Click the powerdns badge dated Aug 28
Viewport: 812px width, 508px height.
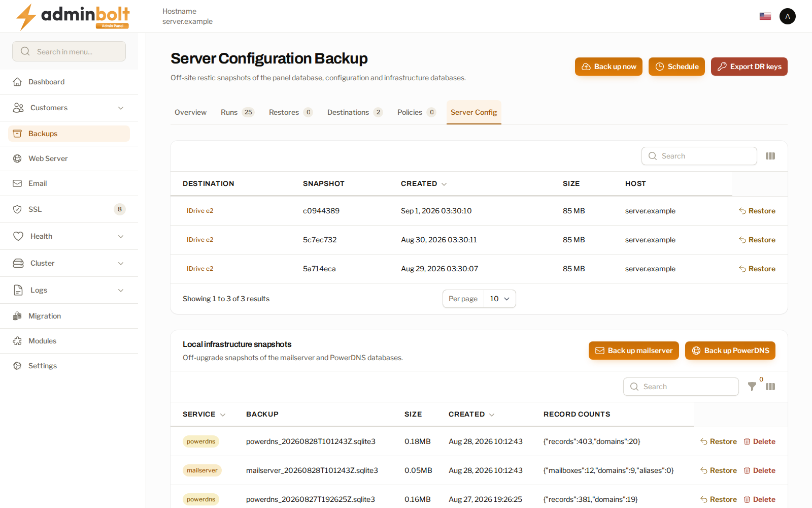(x=201, y=441)
